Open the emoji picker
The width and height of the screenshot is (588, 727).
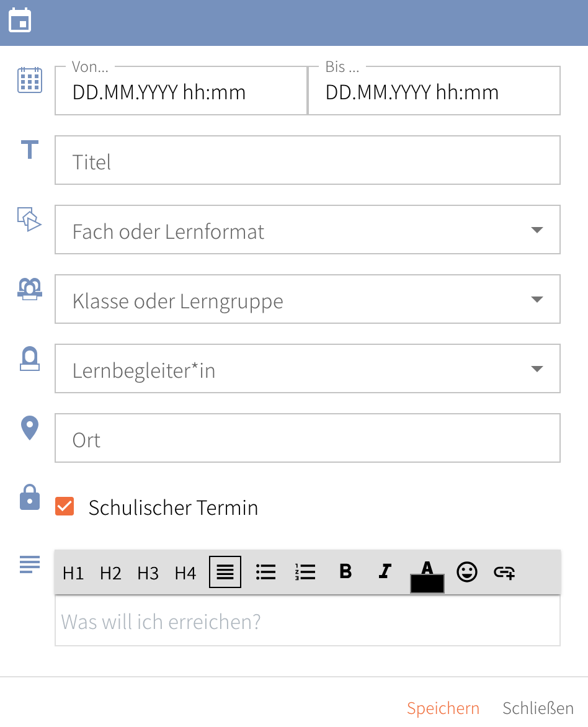[467, 572]
